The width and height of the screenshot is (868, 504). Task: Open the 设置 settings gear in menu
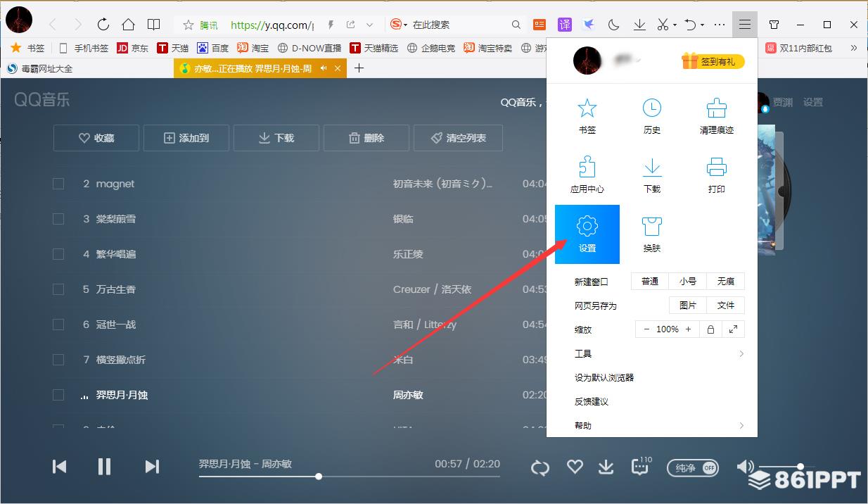pos(587,234)
